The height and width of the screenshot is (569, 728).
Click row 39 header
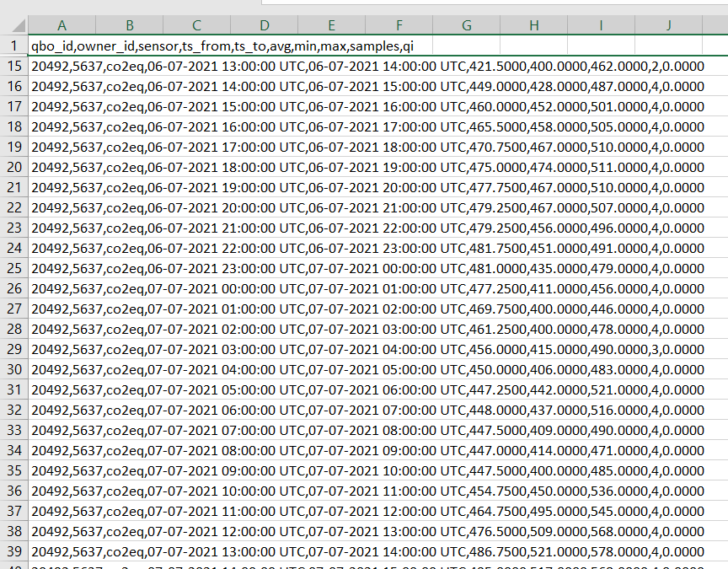(x=13, y=551)
